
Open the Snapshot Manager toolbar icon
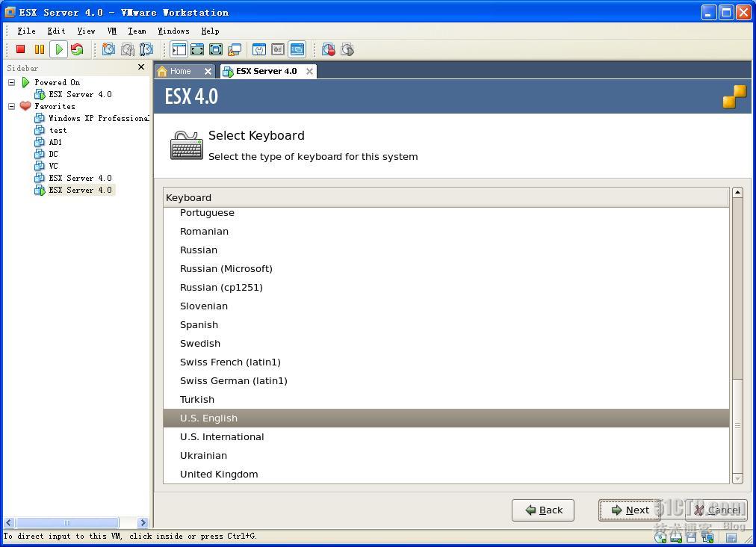(x=146, y=49)
